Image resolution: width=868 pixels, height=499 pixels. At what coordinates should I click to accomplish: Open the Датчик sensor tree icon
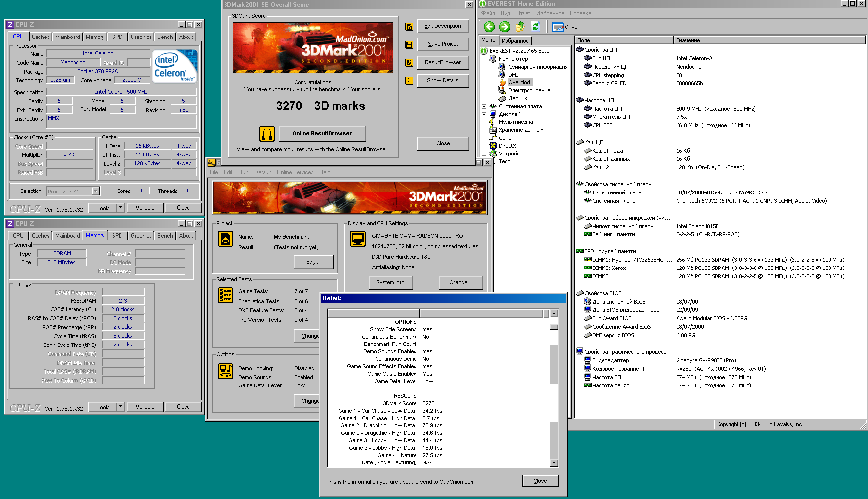click(502, 98)
